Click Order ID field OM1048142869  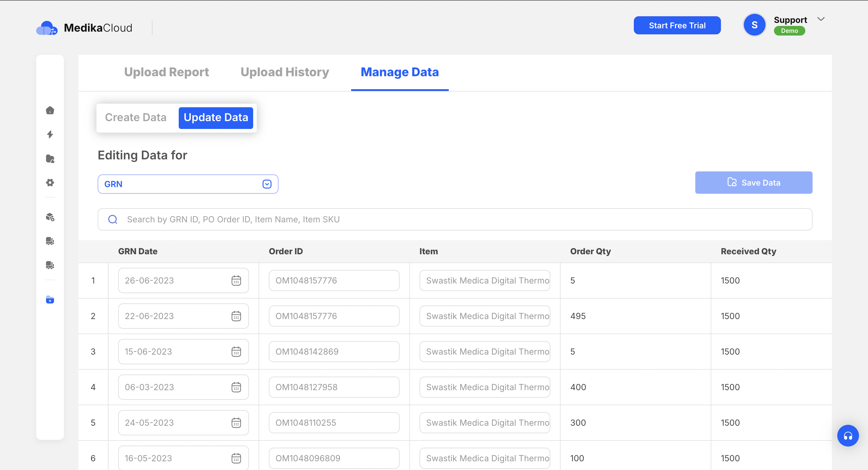tap(334, 351)
